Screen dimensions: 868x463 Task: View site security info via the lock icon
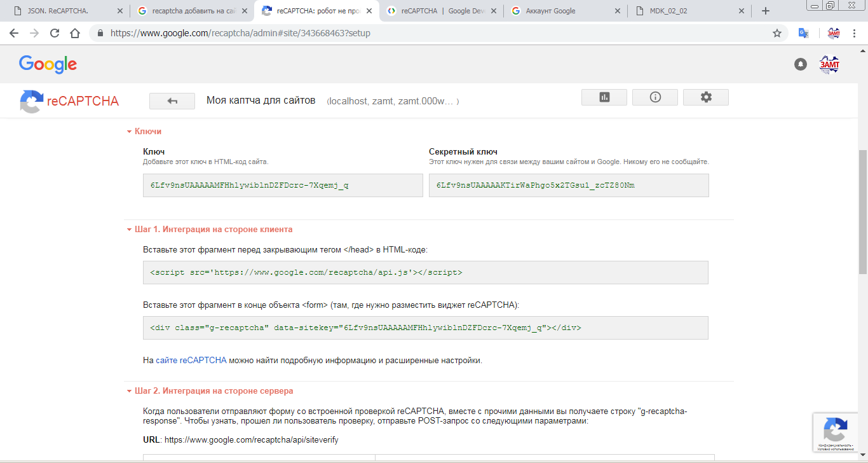pos(100,33)
